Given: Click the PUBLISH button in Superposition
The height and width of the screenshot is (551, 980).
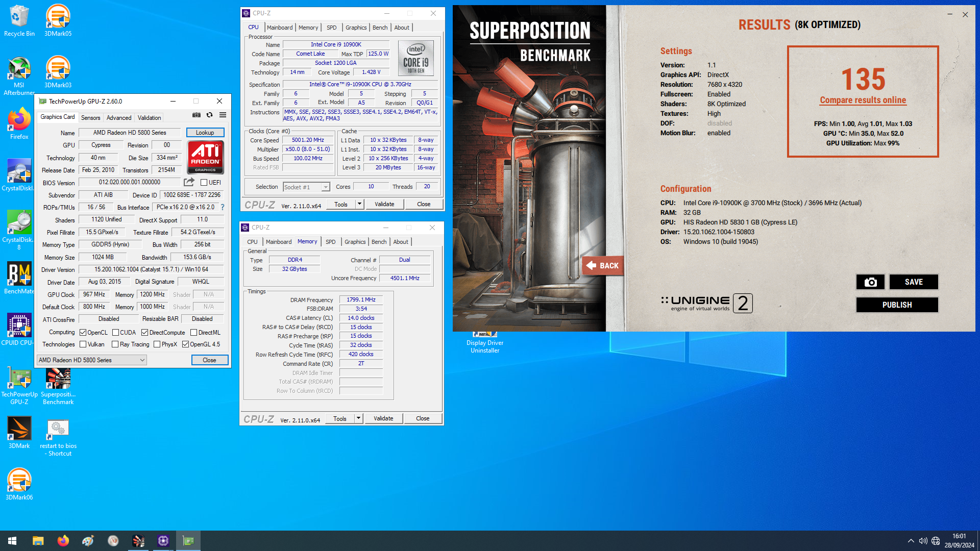Looking at the screenshot, I should click(x=897, y=305).
